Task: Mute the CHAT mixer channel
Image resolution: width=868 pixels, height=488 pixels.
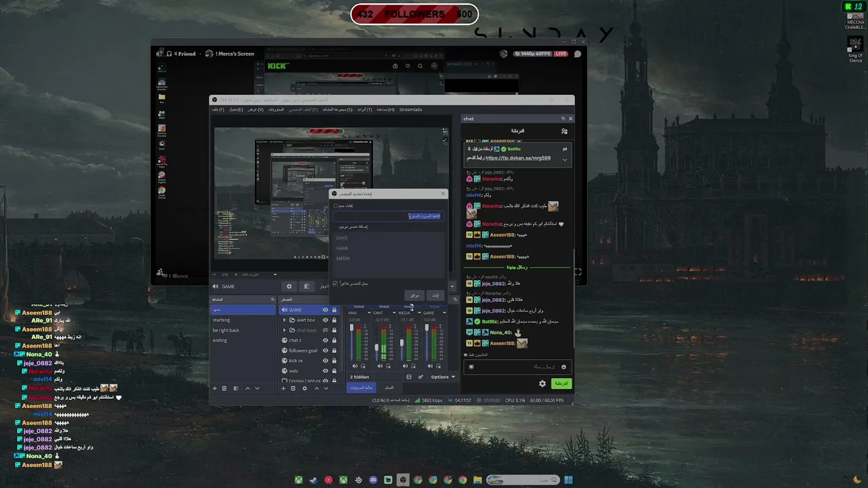Action: [x=380, y=367]
